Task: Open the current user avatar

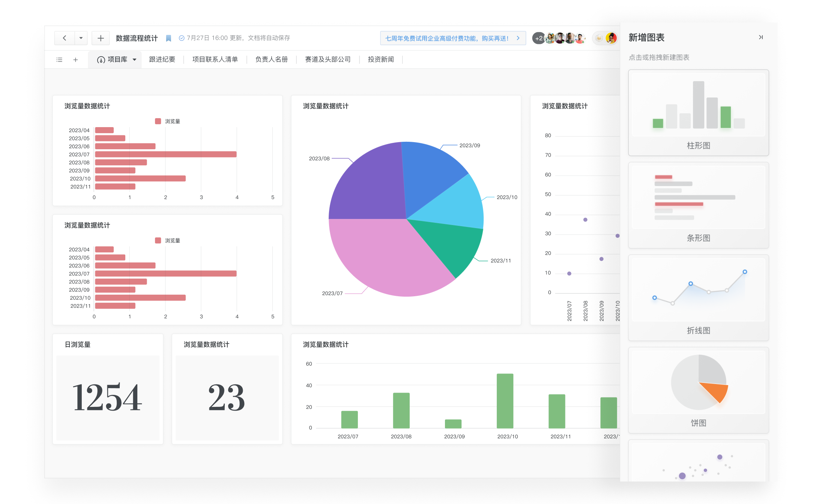Action: point(611,38)
